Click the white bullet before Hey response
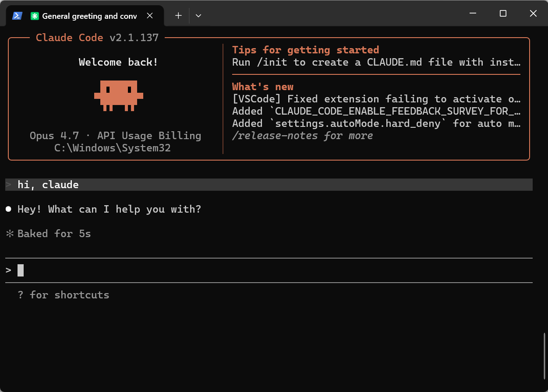 pos(8,210)
